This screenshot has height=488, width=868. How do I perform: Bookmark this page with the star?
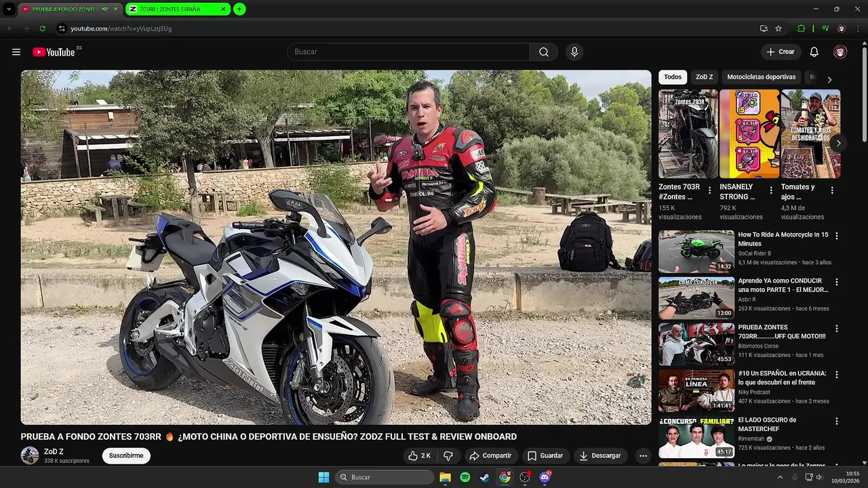pos(778,28)
